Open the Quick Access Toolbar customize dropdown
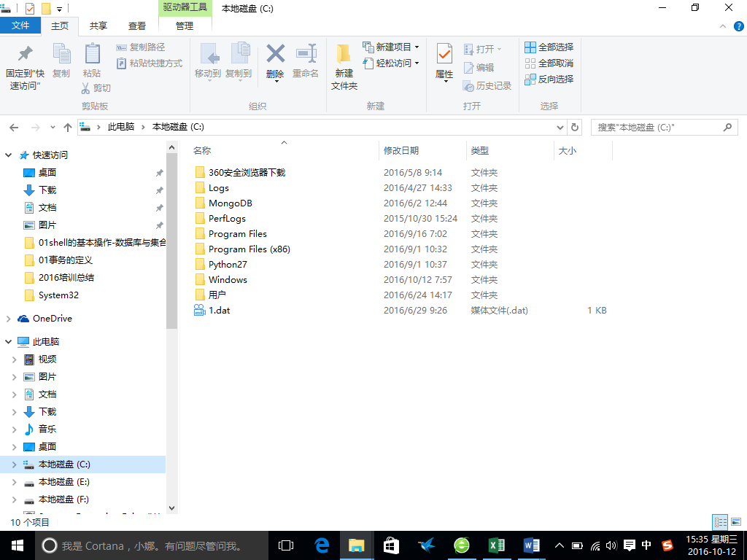The height and width of the screenshot is (560, 747). (60, 9)
